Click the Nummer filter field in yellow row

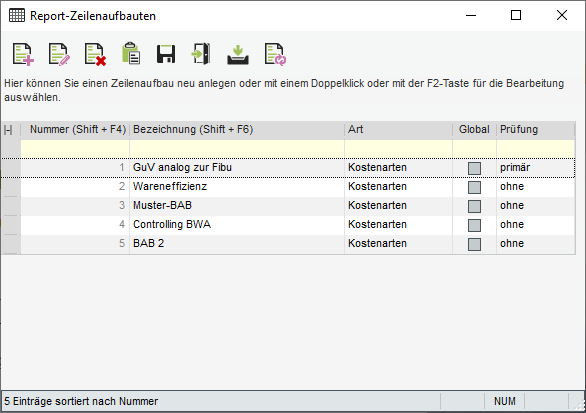tap(75, 149)
